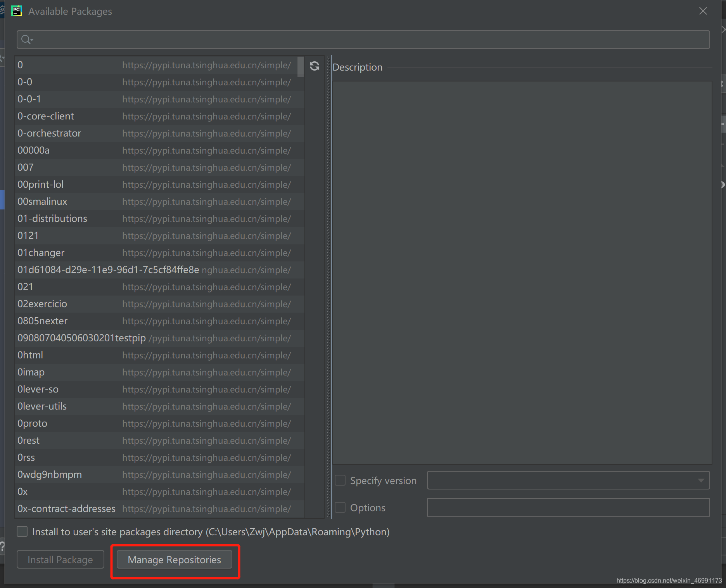Select the '021' package
This screenshot has height=588, width=726.
(x=160, y=287)
